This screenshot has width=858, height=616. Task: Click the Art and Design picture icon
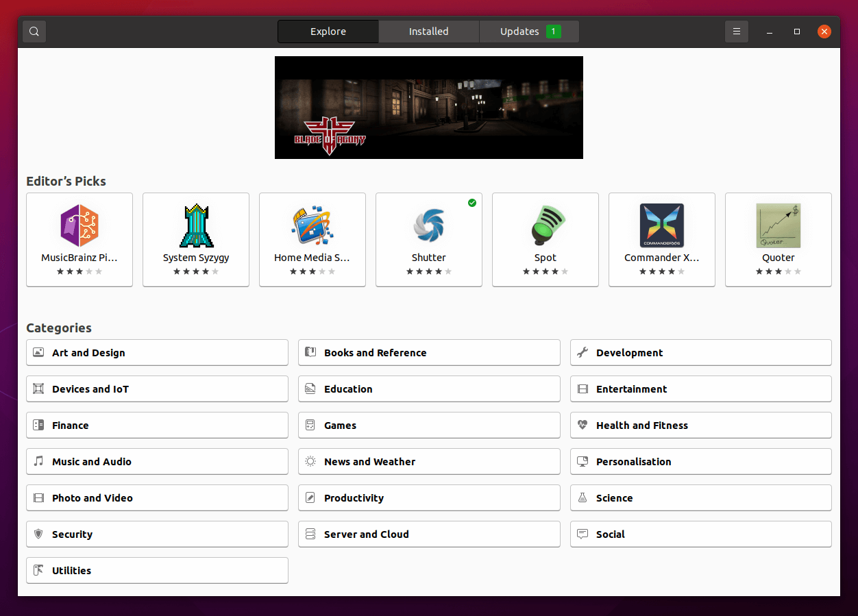point(38,353)
